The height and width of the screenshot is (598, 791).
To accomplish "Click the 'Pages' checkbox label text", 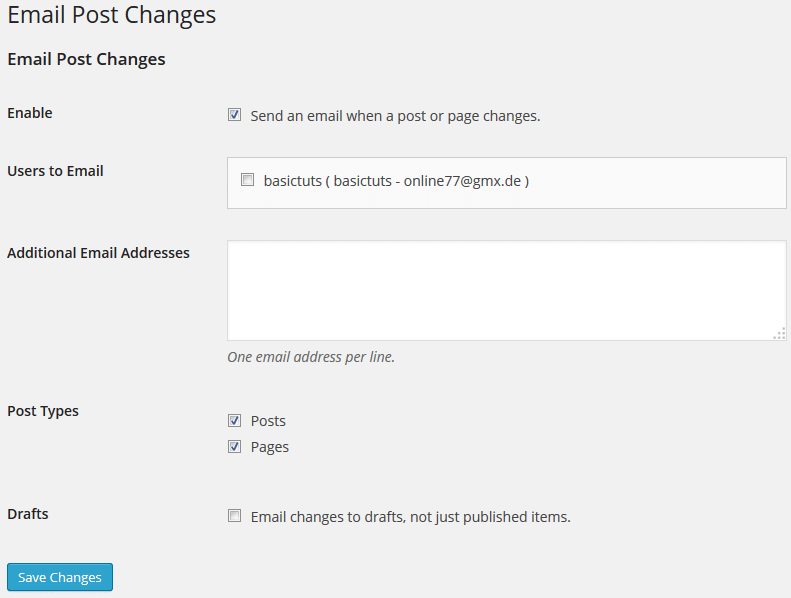I will click(x=270, y=447).
